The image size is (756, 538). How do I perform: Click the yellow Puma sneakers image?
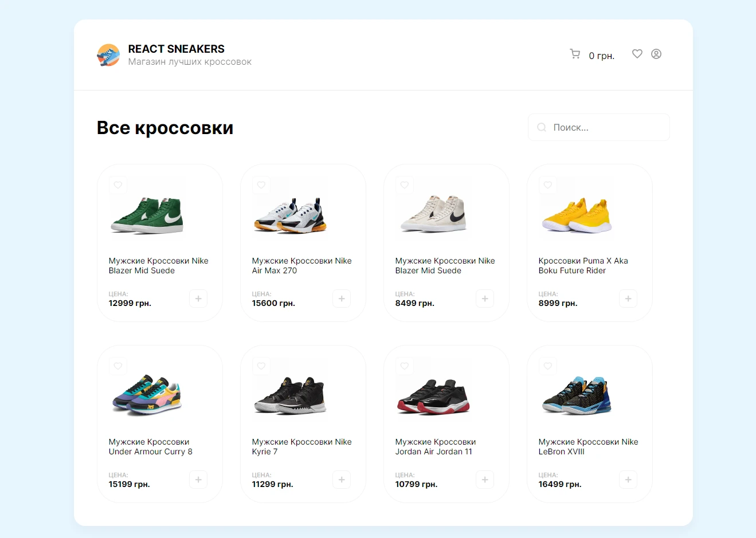click(x=577, y=215)
